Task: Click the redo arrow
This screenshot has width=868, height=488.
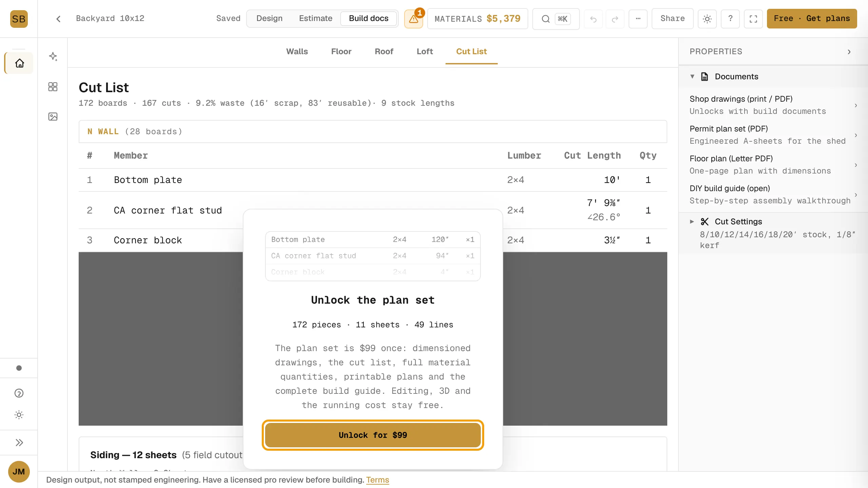Action: [x=615, y=19]
